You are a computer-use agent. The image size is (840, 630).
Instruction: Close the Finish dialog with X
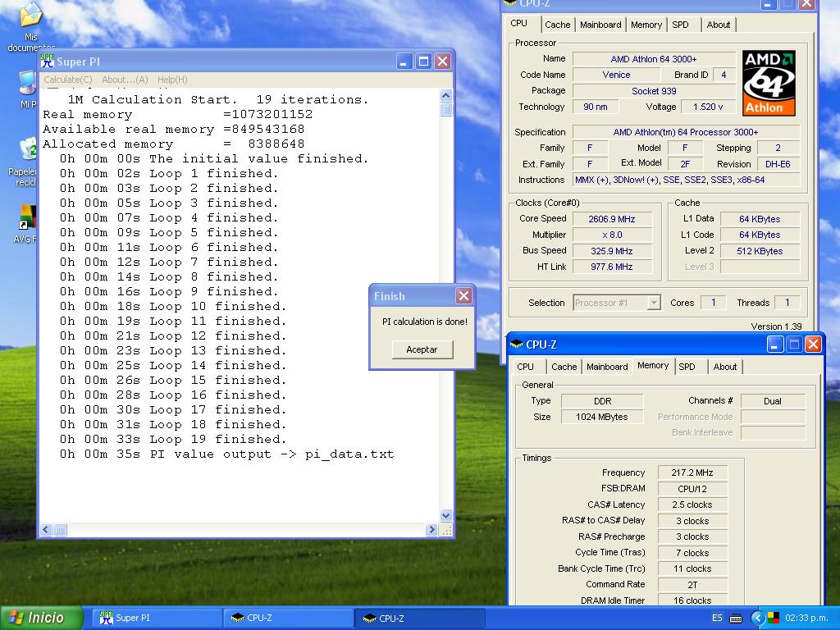coord(463,296)
